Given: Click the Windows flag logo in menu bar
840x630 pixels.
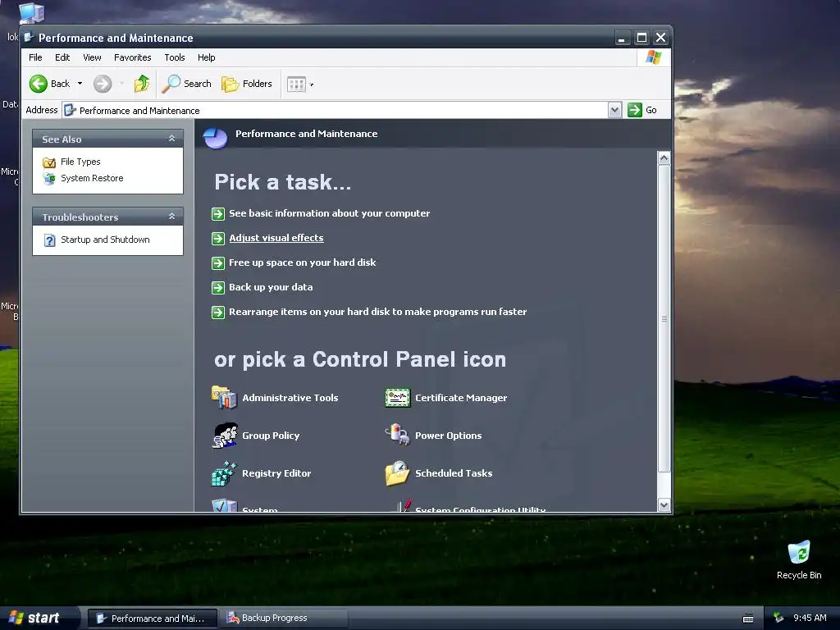Looking at the screenshot, I should pos(654,57).
